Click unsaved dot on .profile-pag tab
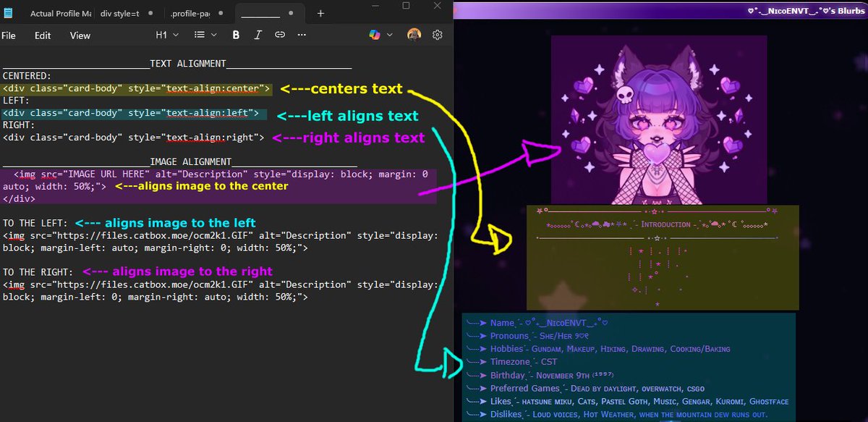Screen dimensions: 868x422 tap(220, 13)
